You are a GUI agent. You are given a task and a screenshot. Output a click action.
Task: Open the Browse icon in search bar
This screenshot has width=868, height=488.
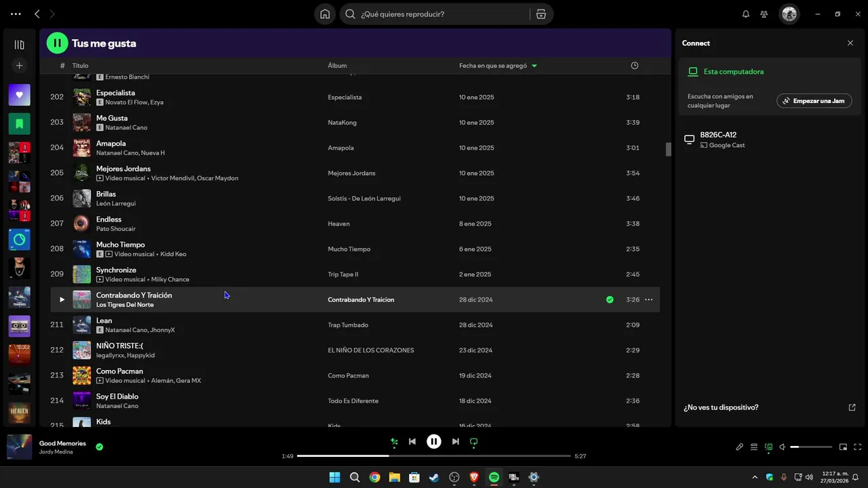coord(541,14)
